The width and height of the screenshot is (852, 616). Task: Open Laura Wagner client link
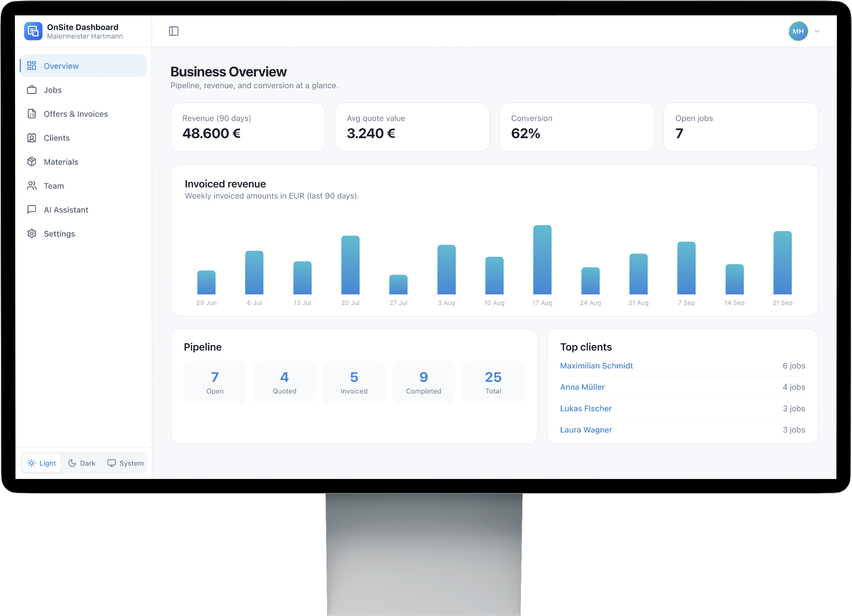586,430
